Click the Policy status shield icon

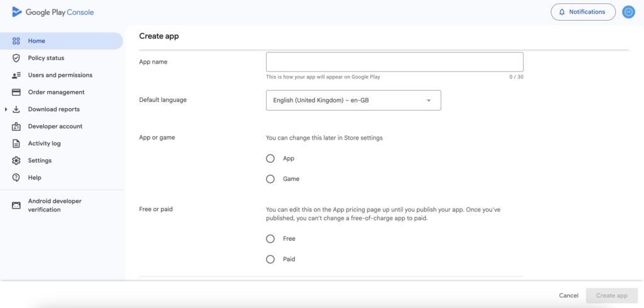16,58
